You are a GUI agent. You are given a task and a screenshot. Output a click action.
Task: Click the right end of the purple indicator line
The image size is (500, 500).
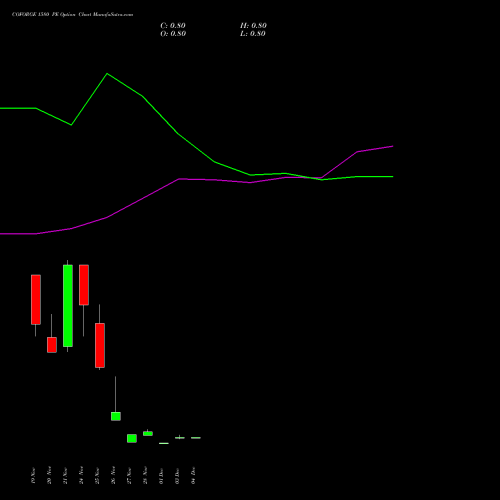pyautogui.click(x=392, y=146)
